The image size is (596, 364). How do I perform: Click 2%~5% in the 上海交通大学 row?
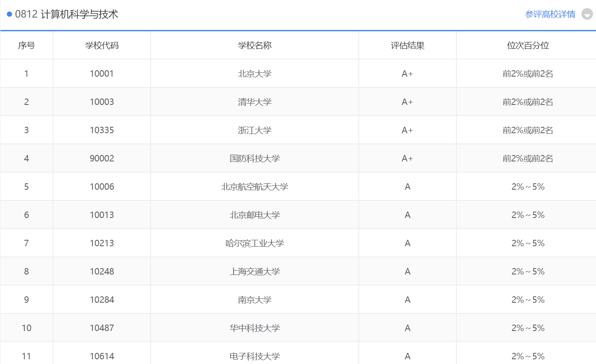point(528,272)
